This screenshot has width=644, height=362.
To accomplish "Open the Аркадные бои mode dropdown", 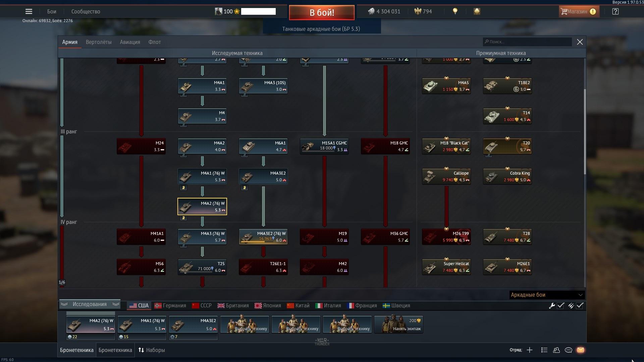I will 547,295.
